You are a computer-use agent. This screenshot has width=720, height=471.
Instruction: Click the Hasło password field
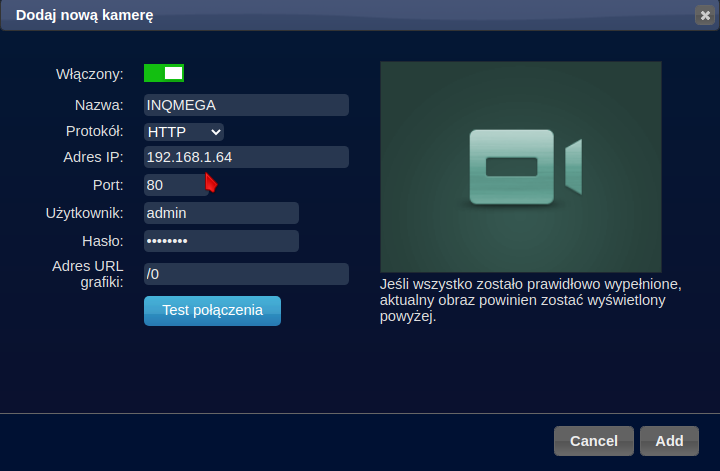[x=221, y=241]
